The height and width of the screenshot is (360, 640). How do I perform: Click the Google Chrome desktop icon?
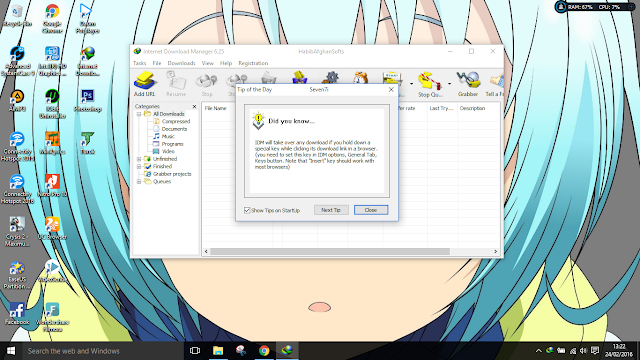(x=52, y=19)
